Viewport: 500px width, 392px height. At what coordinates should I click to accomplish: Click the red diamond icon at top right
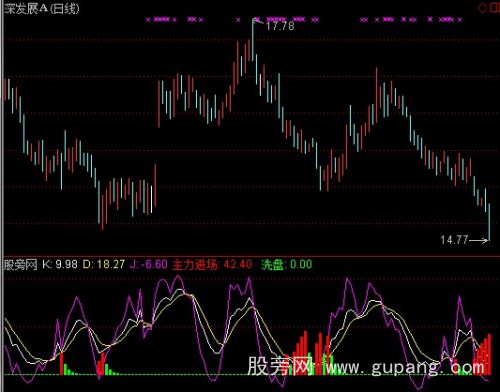click(x=482, y=8)
